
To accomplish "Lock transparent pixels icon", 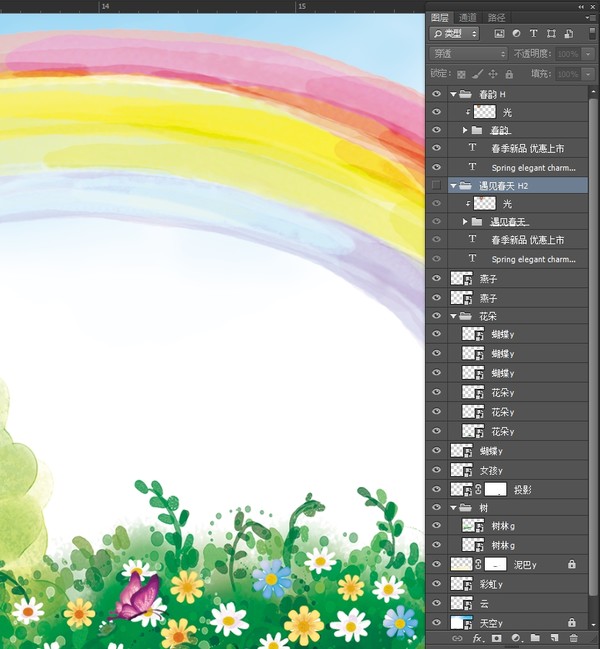I will (x=461, y=75).
